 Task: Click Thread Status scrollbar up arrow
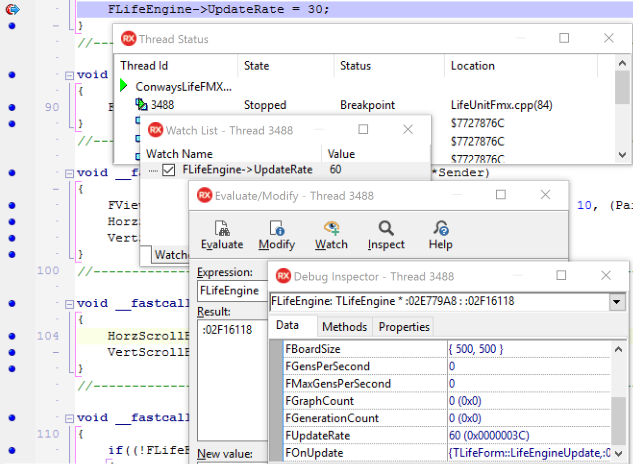(622, 63)
